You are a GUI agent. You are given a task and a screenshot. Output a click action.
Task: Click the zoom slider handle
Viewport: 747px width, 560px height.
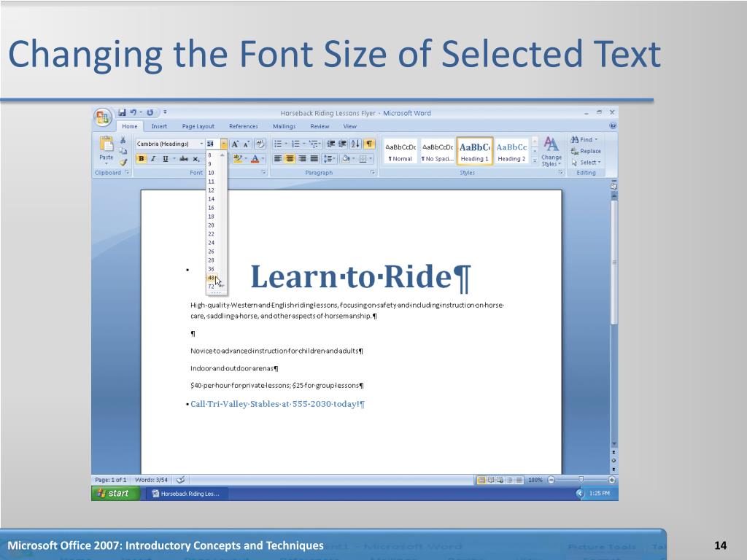click(581, 480)
